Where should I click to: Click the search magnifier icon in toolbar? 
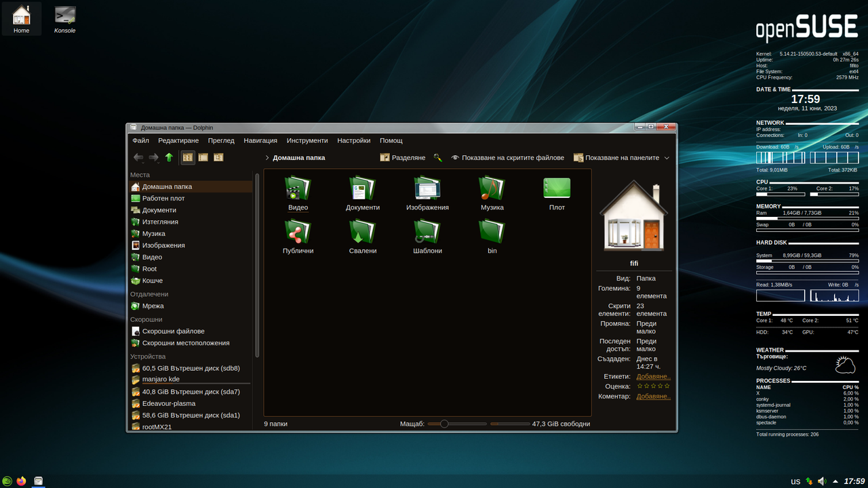pos(438,157)
